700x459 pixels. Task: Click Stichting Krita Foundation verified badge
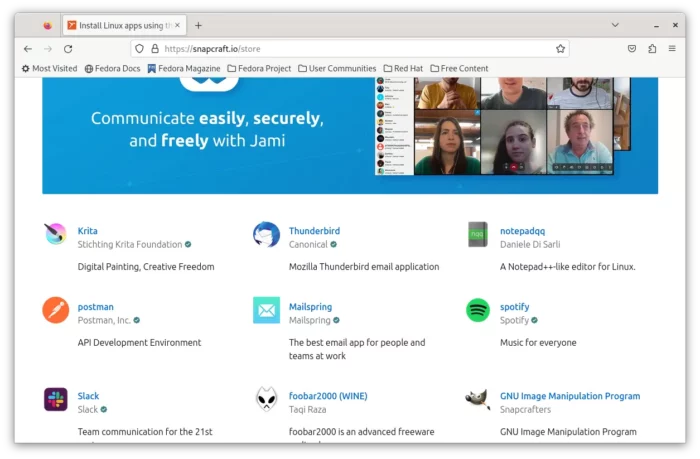pos(188,244)
